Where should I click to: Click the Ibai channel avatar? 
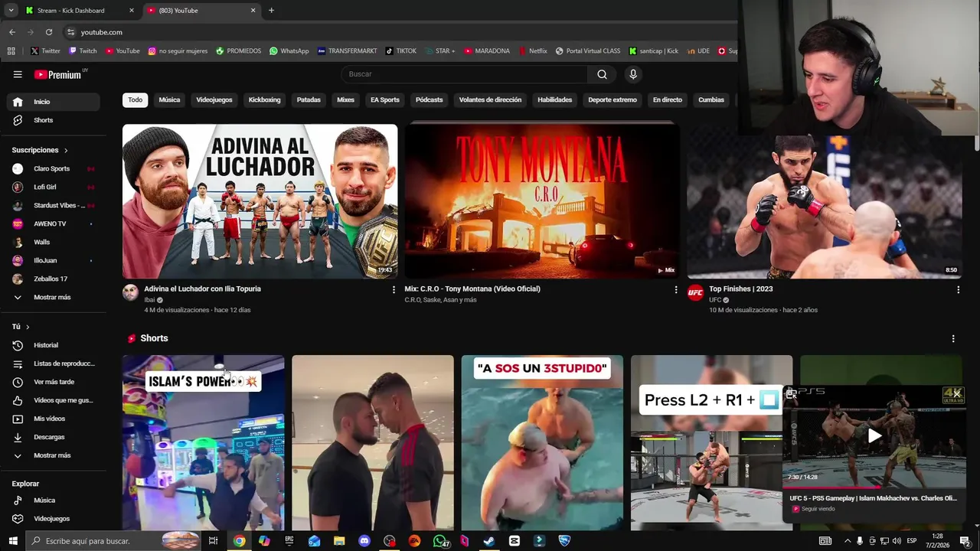[130, 292]
